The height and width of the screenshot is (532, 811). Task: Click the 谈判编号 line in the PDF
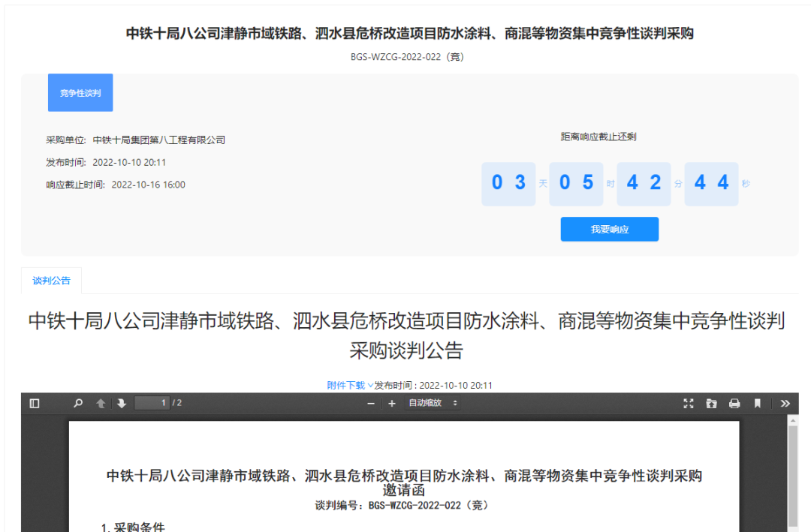[x=402, y=505]
